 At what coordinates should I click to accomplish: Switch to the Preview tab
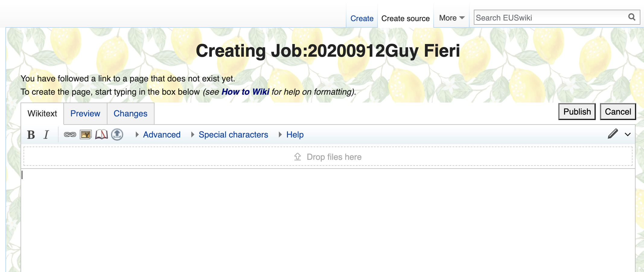[x=85, y=113]
